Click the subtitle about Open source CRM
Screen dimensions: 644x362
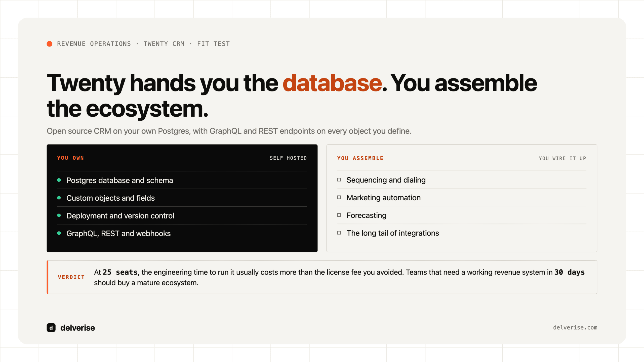coord(229,131)
